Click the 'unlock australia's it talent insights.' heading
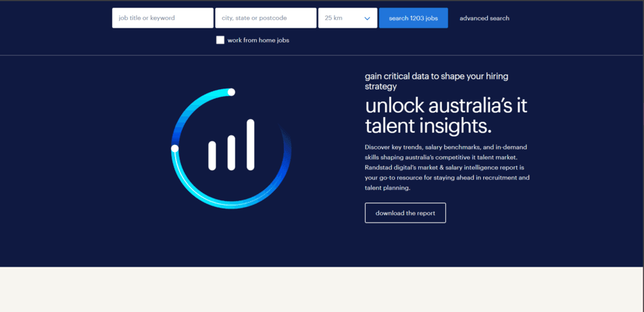644x312 pixels. [446, 116]
